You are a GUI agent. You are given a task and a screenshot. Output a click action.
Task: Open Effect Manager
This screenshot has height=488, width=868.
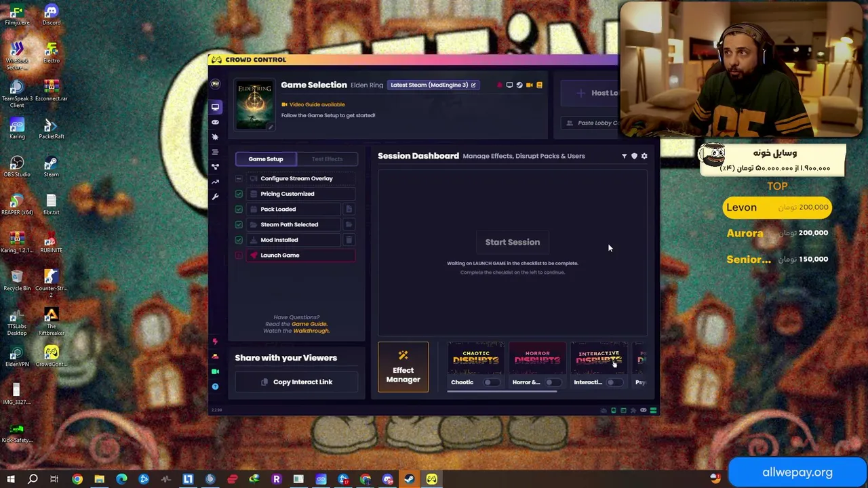[x=403, y=367]
